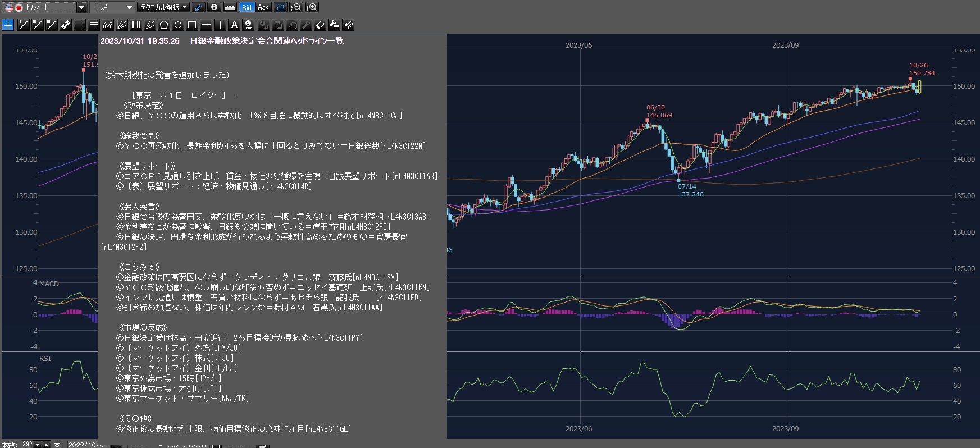Open the ドル/円 currency pair dropdown
This screenshot has height=448, width=980.
(x=81, y=7)
